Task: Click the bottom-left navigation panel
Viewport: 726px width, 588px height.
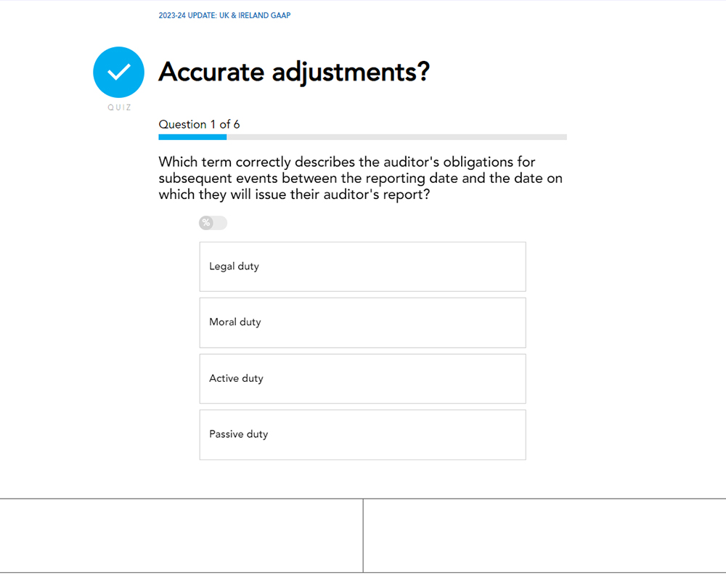Action: (181, 536)
